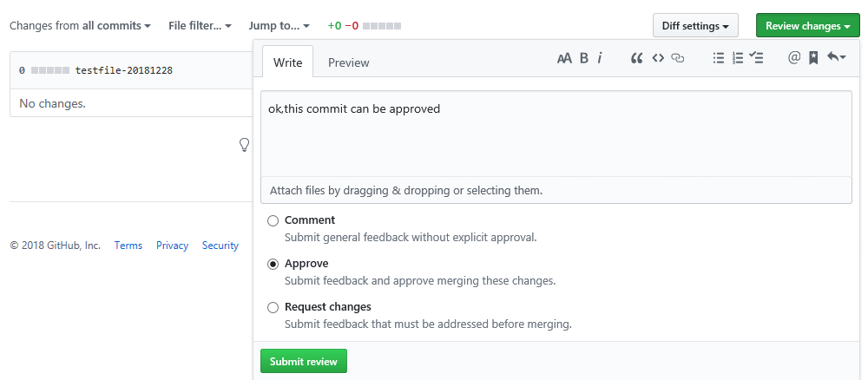
Task: Select the Approve radio option
Action: [x=273, y=264]
